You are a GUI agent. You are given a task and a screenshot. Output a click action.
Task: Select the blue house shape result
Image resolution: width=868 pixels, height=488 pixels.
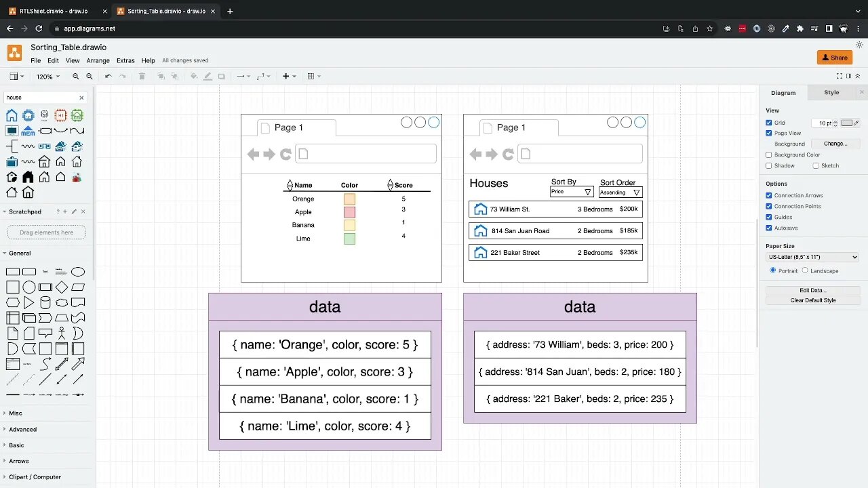[12, 115]
